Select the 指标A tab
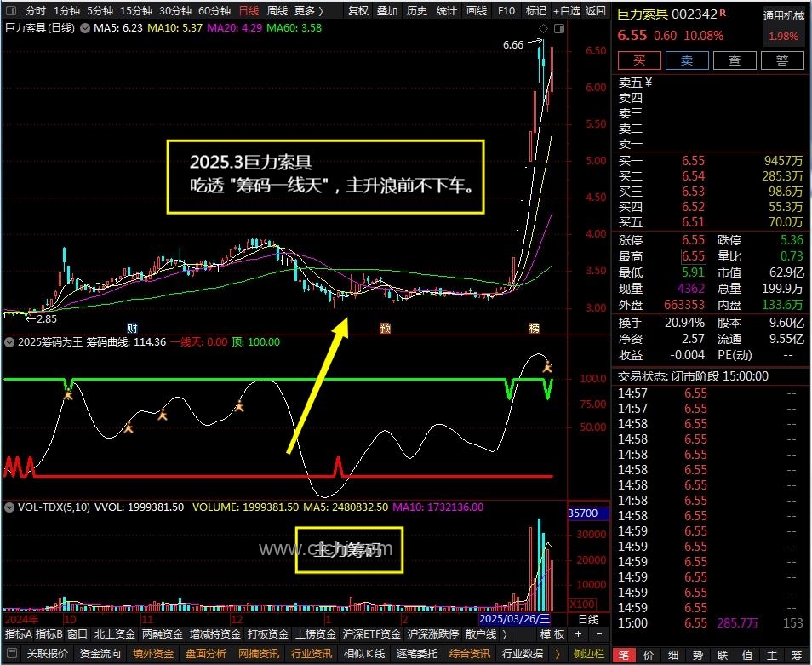 [x=18, y=634]
